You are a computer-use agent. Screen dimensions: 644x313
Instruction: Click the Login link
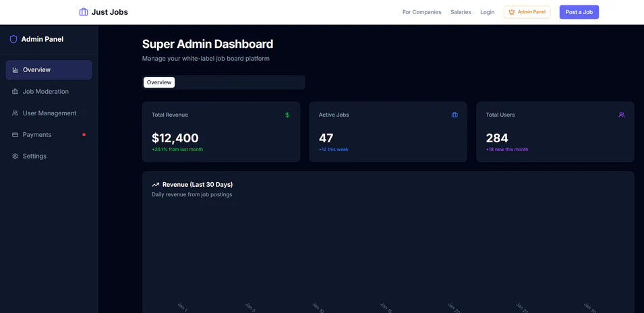click(487, 12)
